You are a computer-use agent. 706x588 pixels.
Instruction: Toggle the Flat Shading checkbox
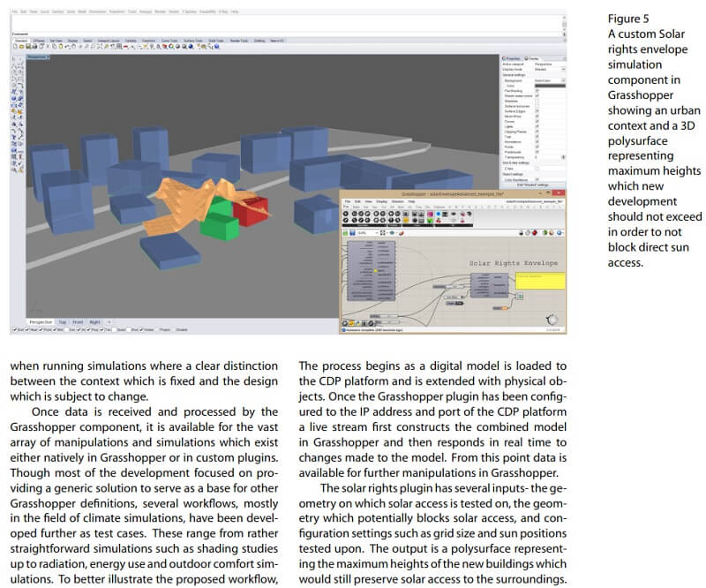[537, 90]
